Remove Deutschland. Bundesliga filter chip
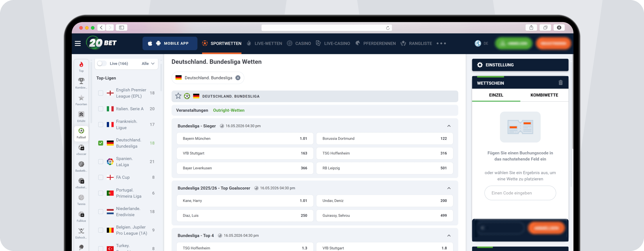 pyautogui.click(x=238, y=78)
